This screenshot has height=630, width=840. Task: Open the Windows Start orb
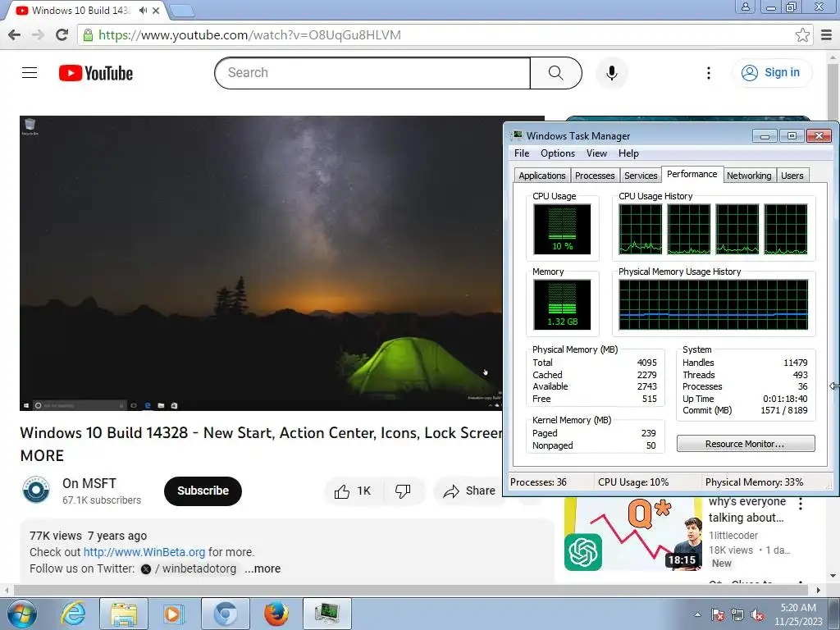(x=21, y=614)
